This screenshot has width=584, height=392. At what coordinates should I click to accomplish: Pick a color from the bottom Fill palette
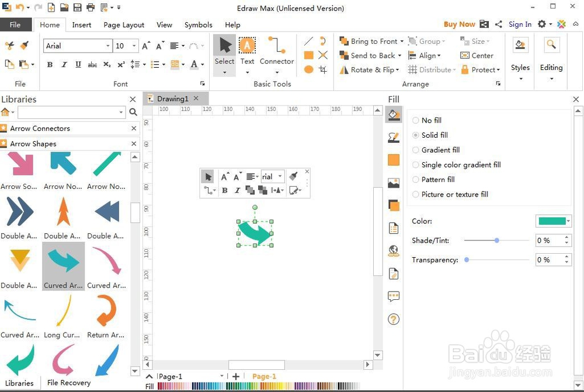click(258, 386)
